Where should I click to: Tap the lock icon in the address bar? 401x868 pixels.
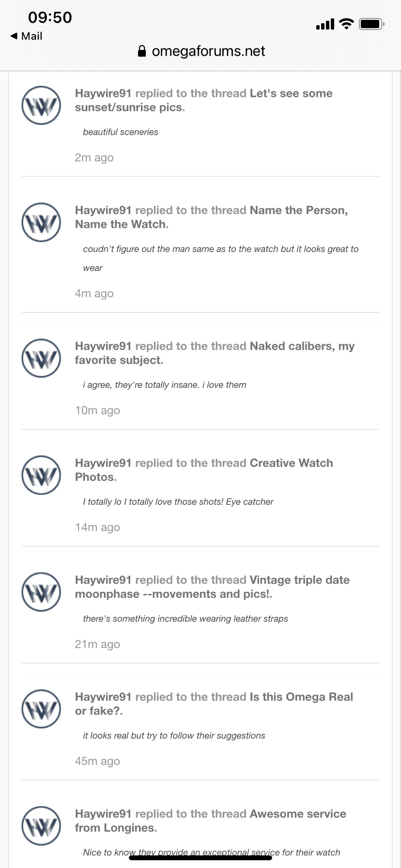click(142, 51)
